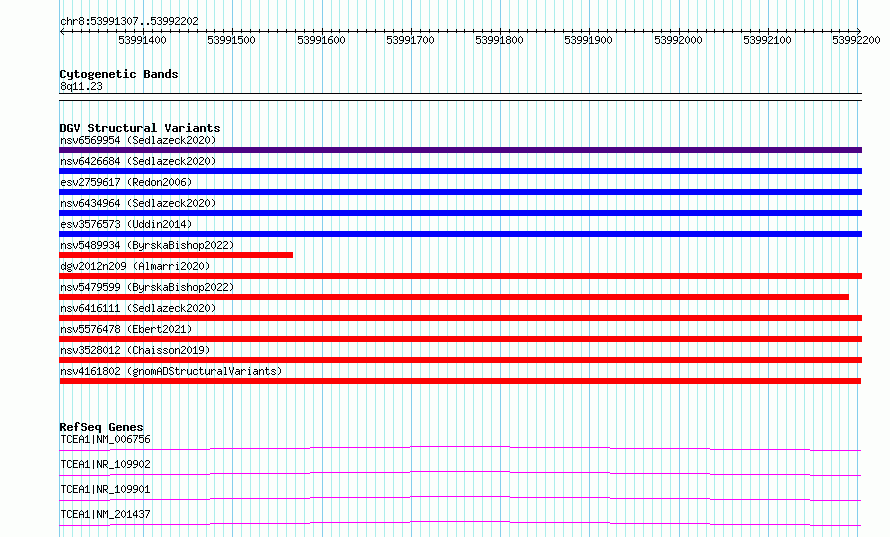
Task: Click the nsv3528012 red variant bar
Action: click(460, 360)
